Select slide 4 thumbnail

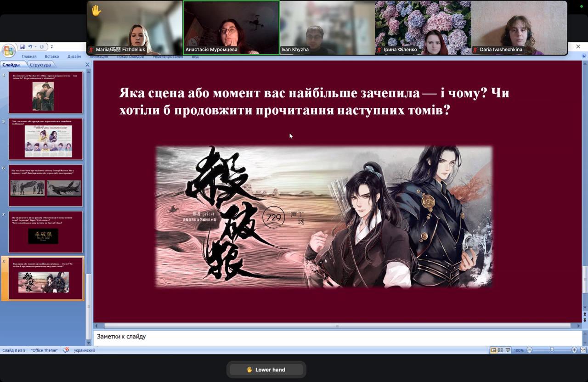point(45,92)
